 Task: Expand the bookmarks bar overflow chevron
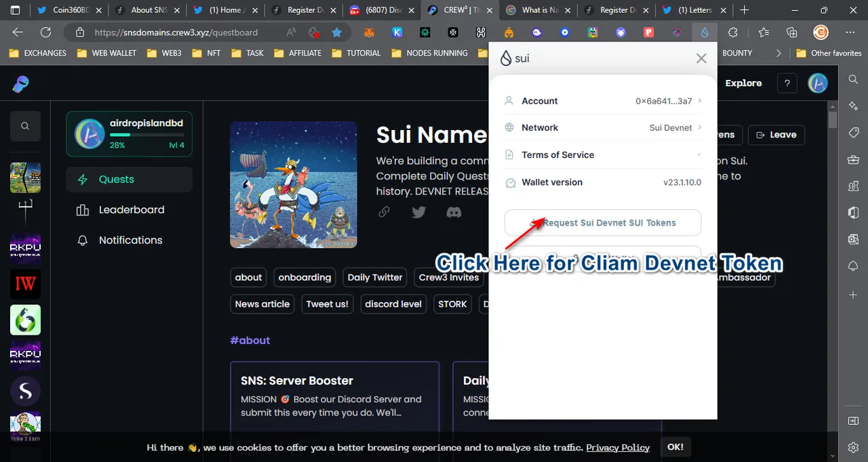(778, 53)
